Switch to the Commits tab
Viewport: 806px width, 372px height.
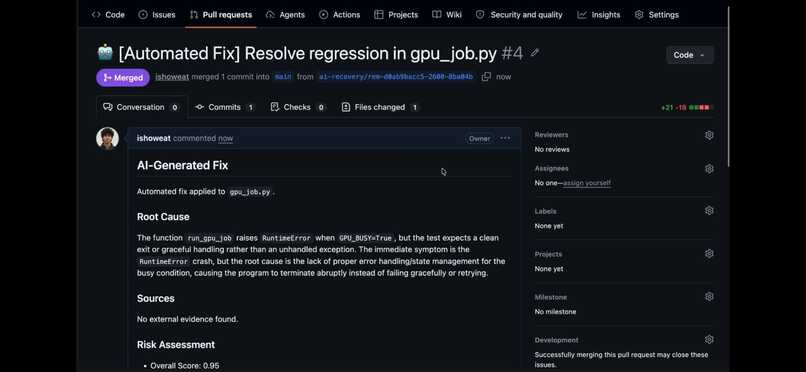coord(224,107)
